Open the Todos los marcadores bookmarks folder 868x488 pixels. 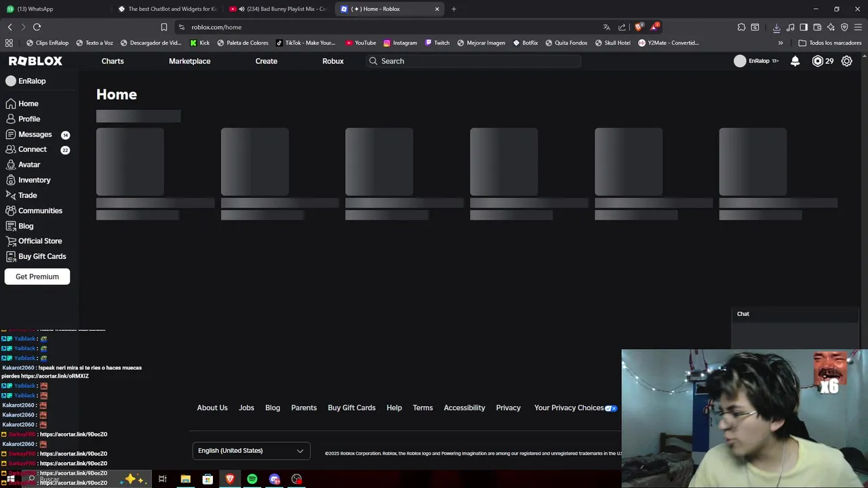point(830,43)
